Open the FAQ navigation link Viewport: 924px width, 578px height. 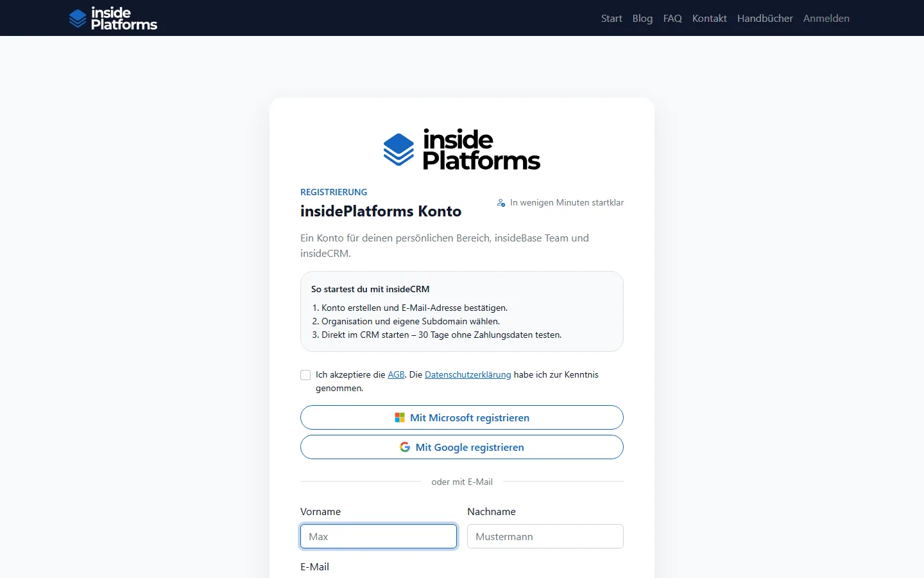coord(672,19)
